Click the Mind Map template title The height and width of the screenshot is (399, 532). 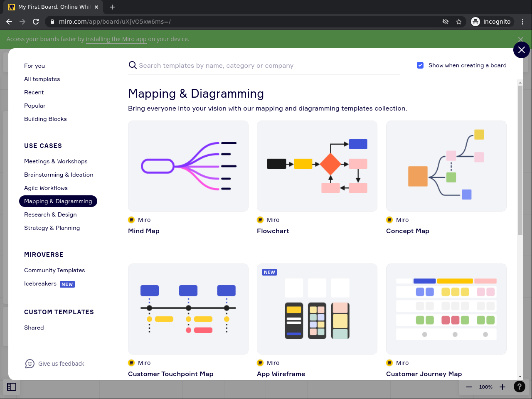click(144, 231)
